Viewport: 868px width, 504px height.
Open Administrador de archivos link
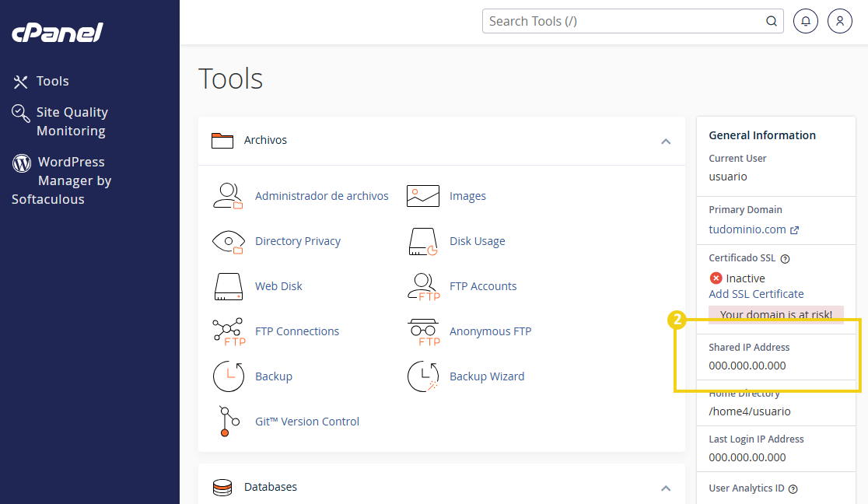(x=322, y=196)
